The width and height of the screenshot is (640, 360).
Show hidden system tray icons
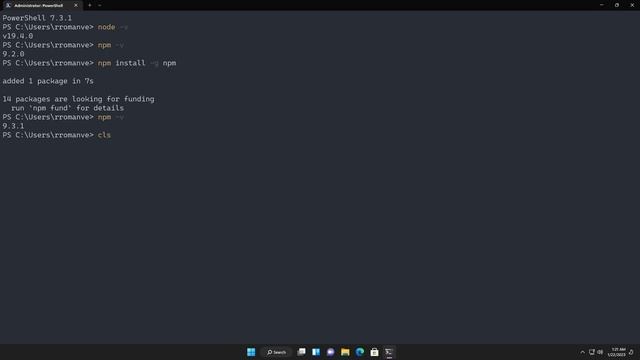[582, 352]
